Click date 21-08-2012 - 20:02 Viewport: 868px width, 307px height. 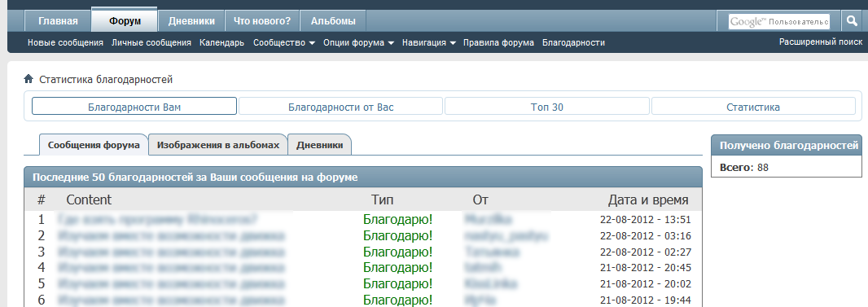pyautogui.click(x=646, y=284)
